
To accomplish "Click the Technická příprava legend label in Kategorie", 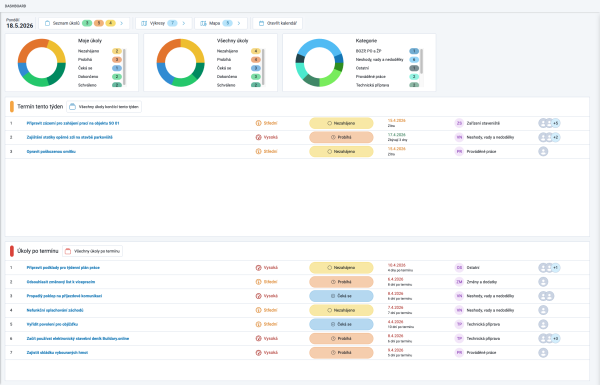I will coord(372,85).
